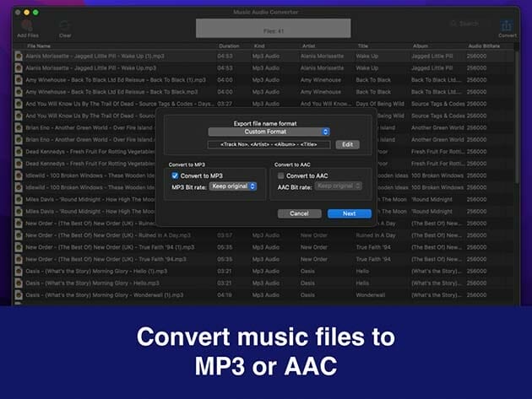Screen dimensions: 532x399
Task: Click the Convert icon in toolbar
Action: [507, 26]
